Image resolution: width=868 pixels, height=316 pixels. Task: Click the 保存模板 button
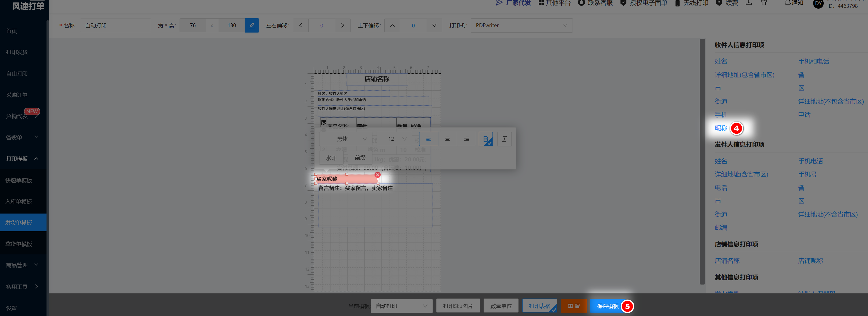[x=607, y=306]
